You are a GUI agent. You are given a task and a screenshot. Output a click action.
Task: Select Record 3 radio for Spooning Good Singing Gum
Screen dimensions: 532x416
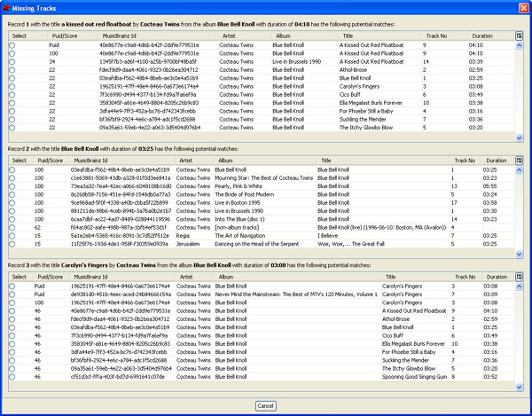pos(12,377)
